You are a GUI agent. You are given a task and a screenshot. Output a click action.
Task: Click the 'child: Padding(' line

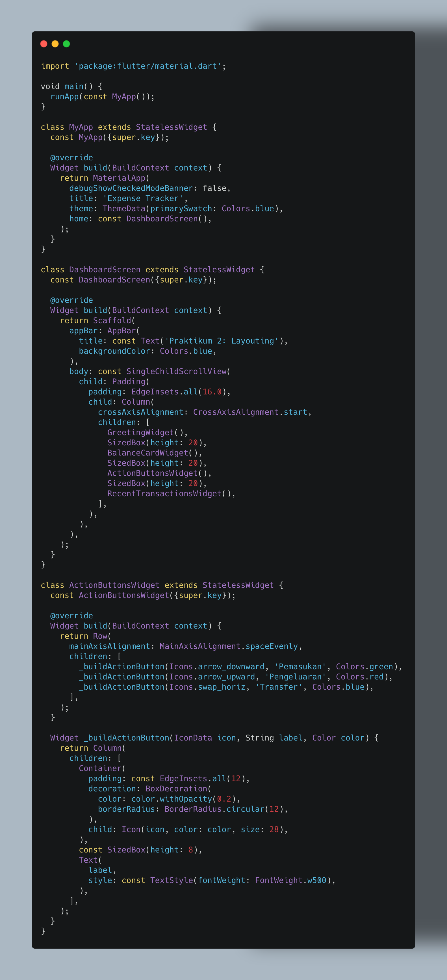point(114,382)
